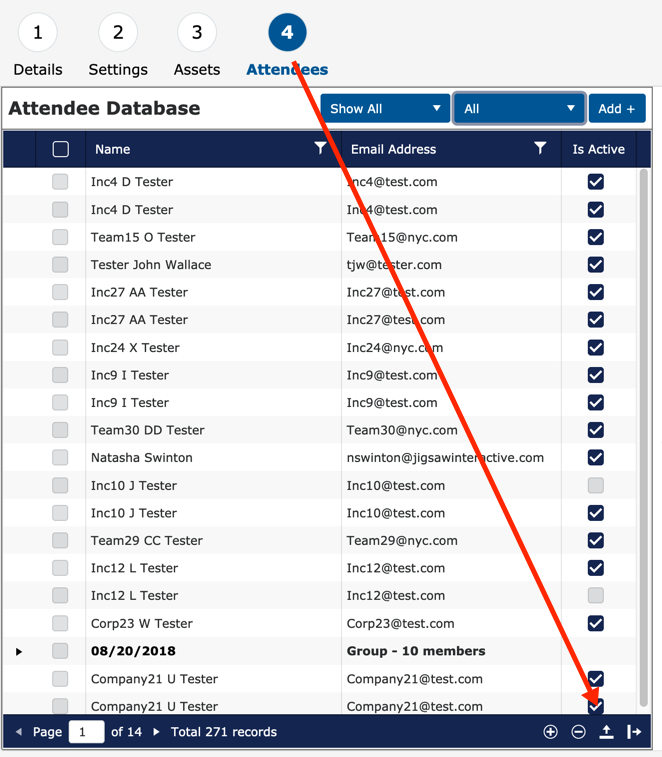Go to next page using the arrow
662x757 pixels.
(x=156, y=732)
